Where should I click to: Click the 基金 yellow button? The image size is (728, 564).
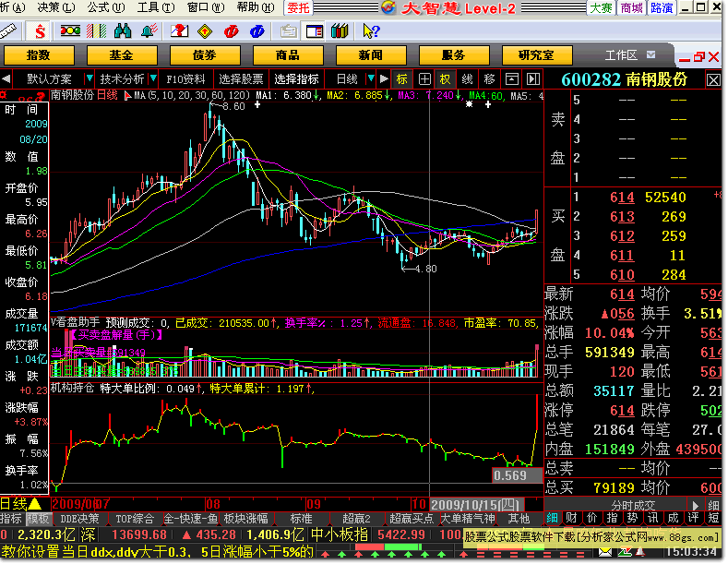[x=122, y=55]
